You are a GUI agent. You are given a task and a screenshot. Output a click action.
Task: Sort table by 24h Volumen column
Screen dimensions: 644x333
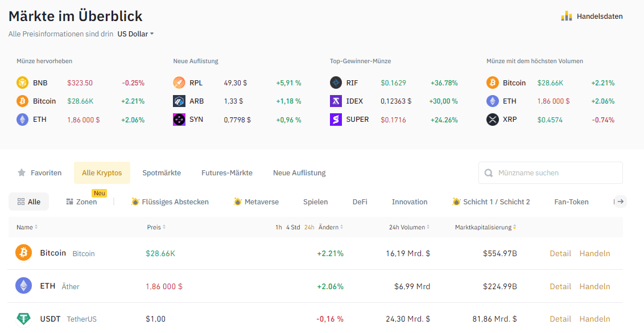[409, 227]
